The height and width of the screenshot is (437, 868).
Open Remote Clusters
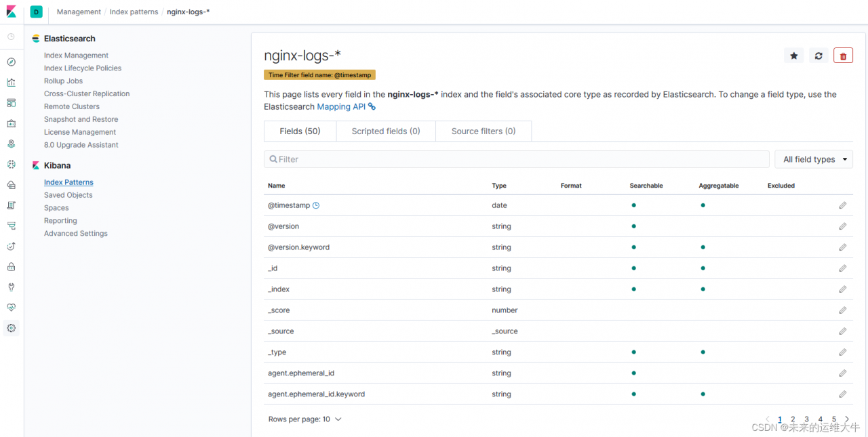72,107
